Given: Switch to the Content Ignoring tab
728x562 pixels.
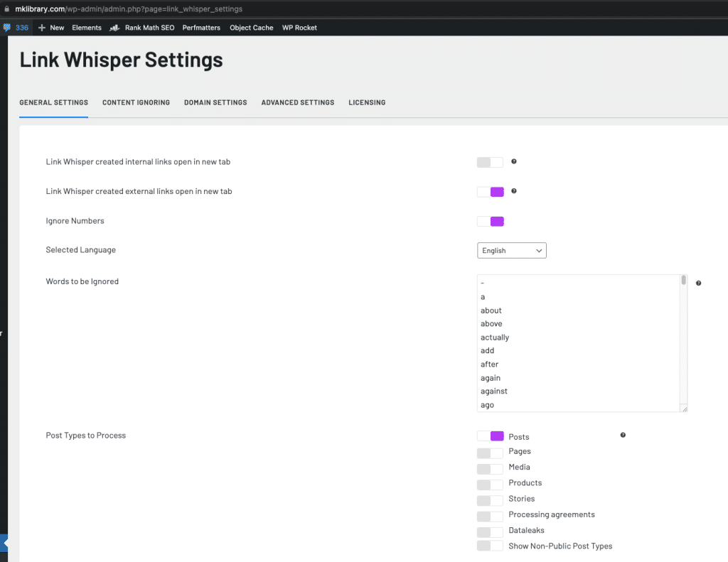Looking at the screenshot, I should click(136, 102).
